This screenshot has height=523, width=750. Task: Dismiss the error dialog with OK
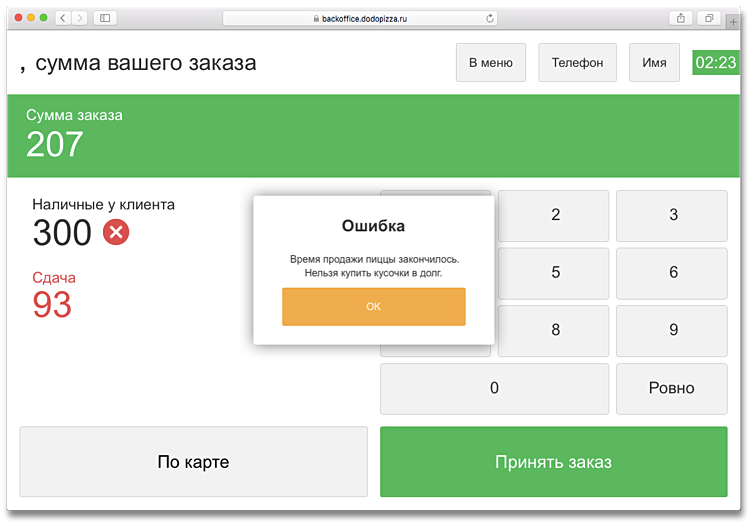click(374, 307)
